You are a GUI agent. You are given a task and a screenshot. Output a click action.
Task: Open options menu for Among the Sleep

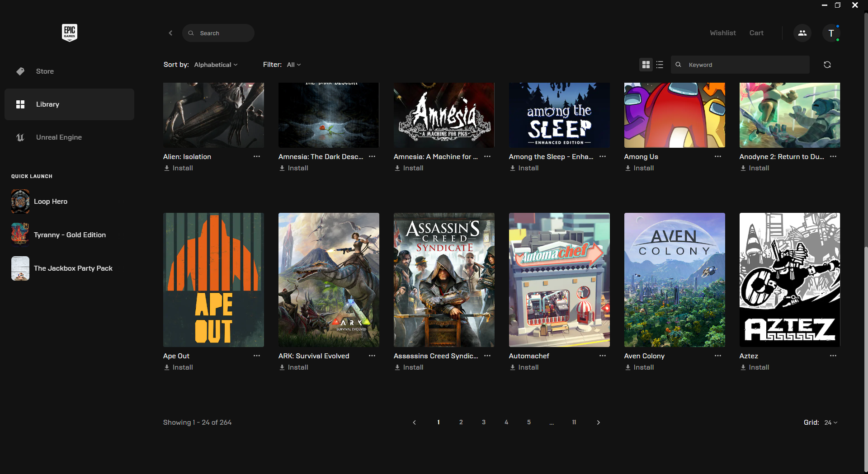pyautogui.click(x=603, y=156)
